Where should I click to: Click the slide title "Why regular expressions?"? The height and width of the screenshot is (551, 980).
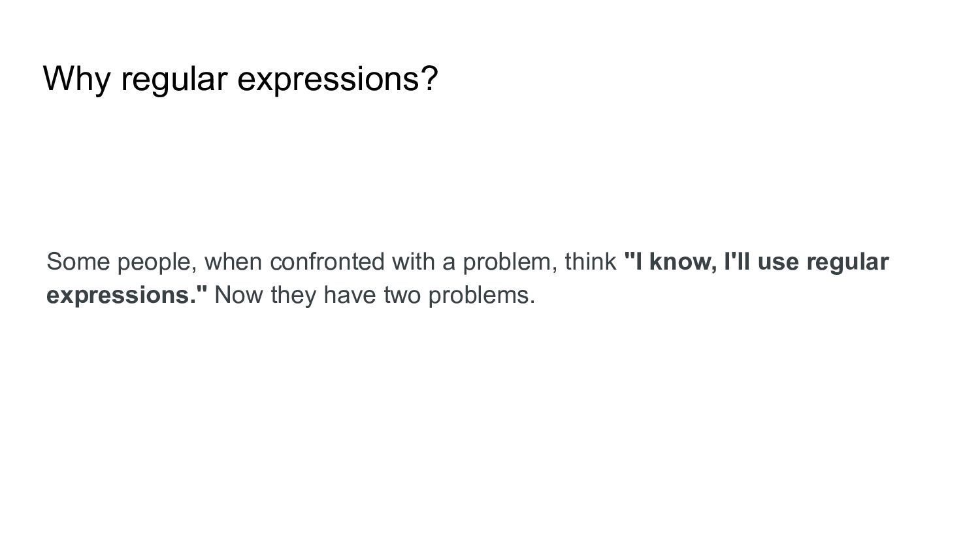tap(240, 79)
